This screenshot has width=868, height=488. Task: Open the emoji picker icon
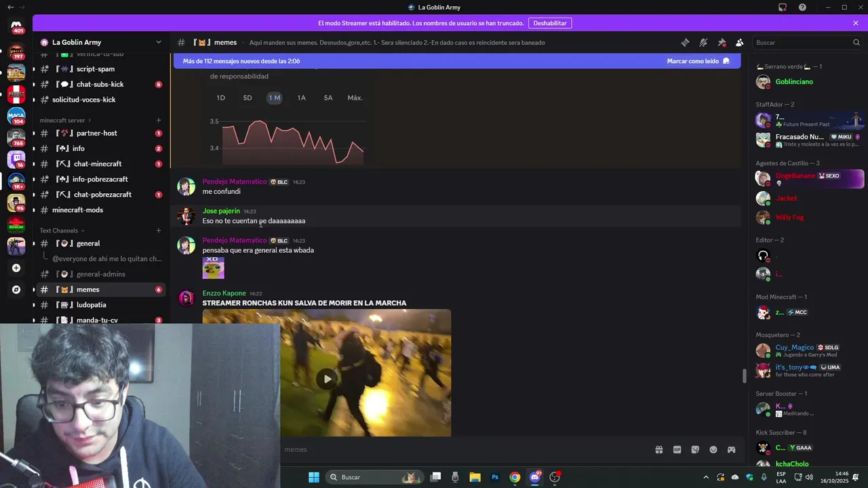713,449
